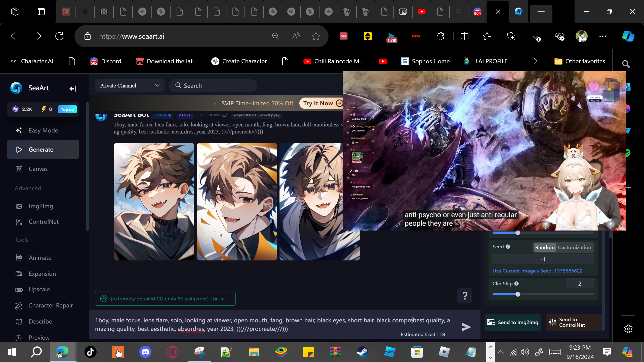Open the Preview tool
This screenshot has height=362, width=644.
[43, 338]
